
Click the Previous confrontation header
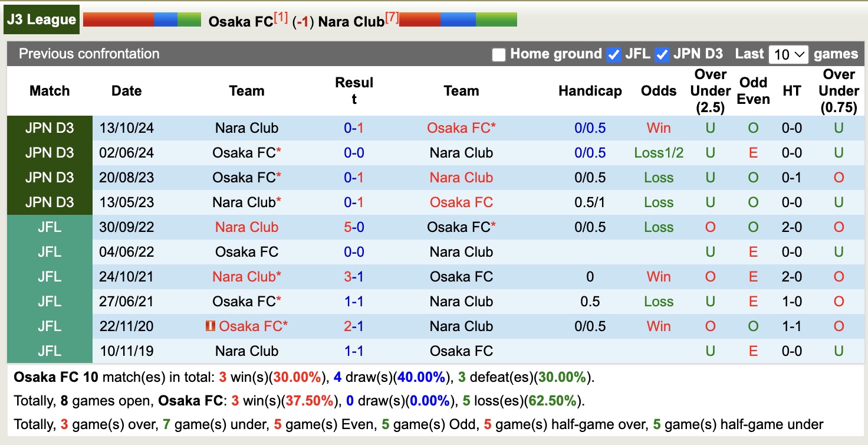[x=88, y=54]
